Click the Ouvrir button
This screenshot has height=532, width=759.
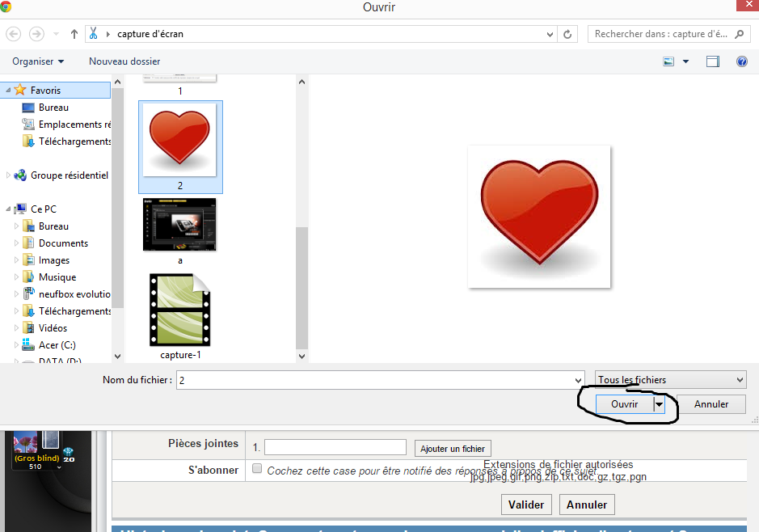click(x=625, y=404)
